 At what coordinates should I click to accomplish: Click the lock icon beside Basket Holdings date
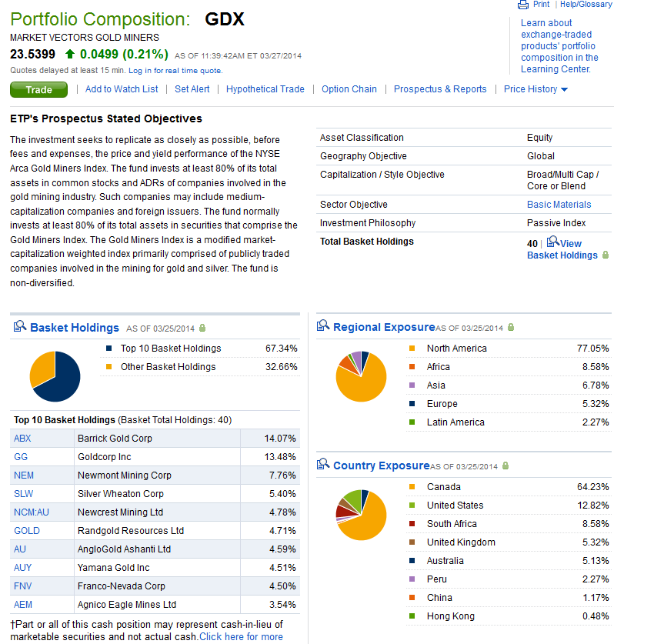click(202, 328)
